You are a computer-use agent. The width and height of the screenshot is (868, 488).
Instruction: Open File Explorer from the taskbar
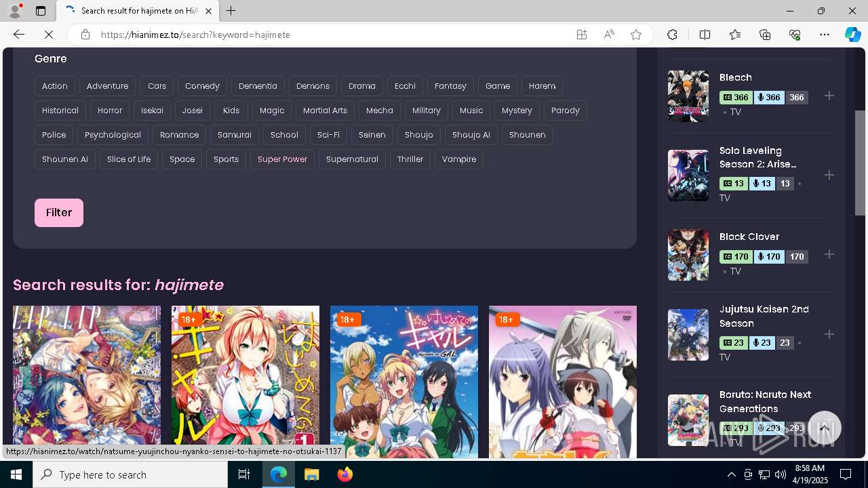coord(311,474)
